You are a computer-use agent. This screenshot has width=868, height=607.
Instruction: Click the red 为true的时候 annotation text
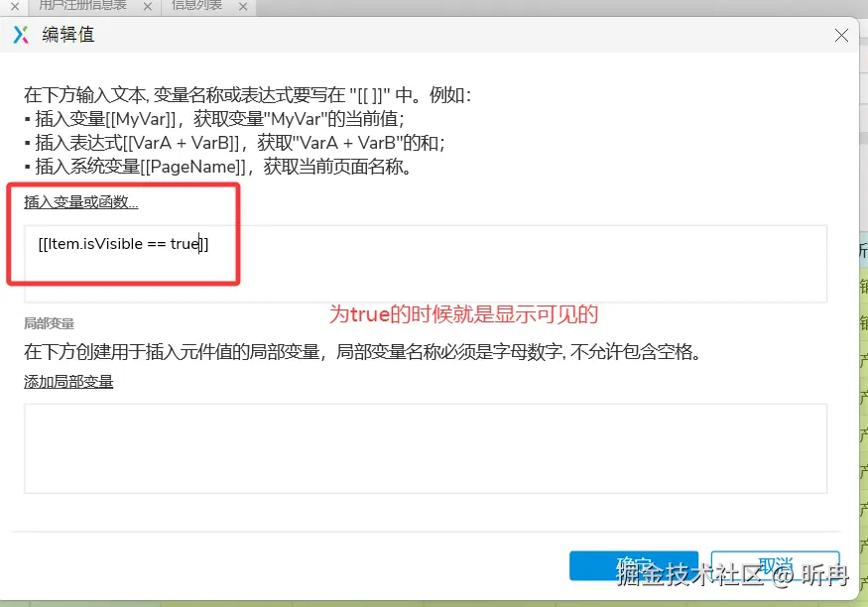coord(464,314)
